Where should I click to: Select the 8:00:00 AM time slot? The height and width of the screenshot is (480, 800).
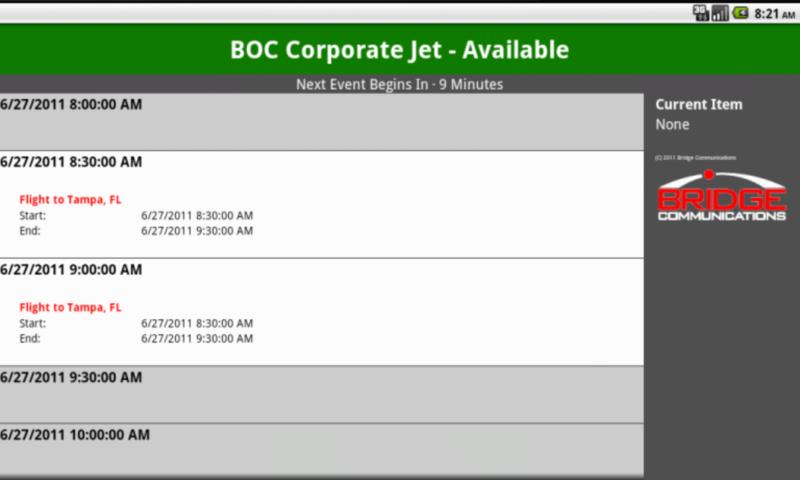click(321, 121)
